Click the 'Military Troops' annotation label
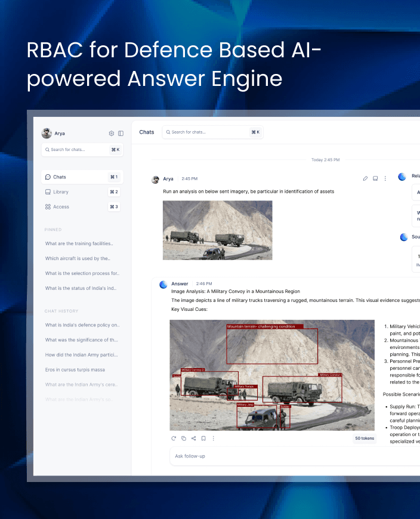Screen dimensions: 420x519 click(x=245, y=387)
